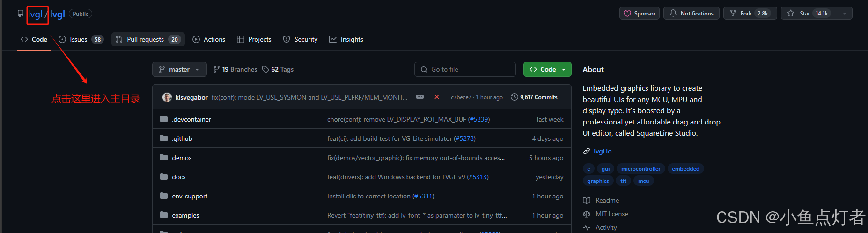Expand commit message ellipsis button
This screenshot has height=233, width=868.
point(420,97)
